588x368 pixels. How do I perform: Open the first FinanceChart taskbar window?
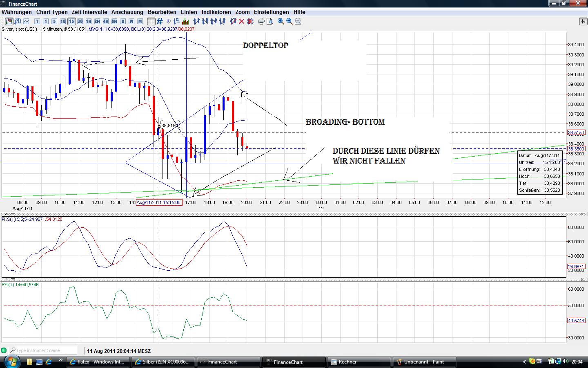[x=228, y=362]
